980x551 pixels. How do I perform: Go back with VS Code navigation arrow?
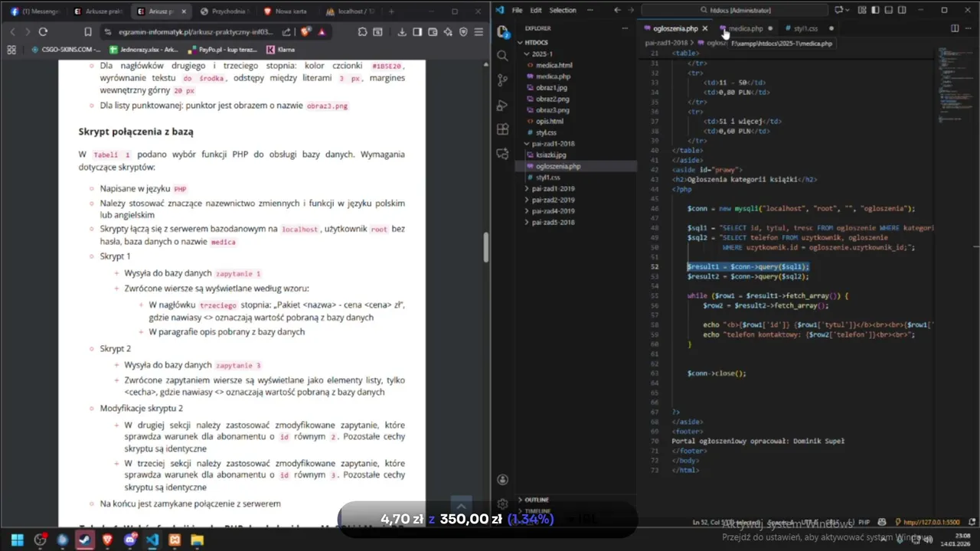coord(617,10)
